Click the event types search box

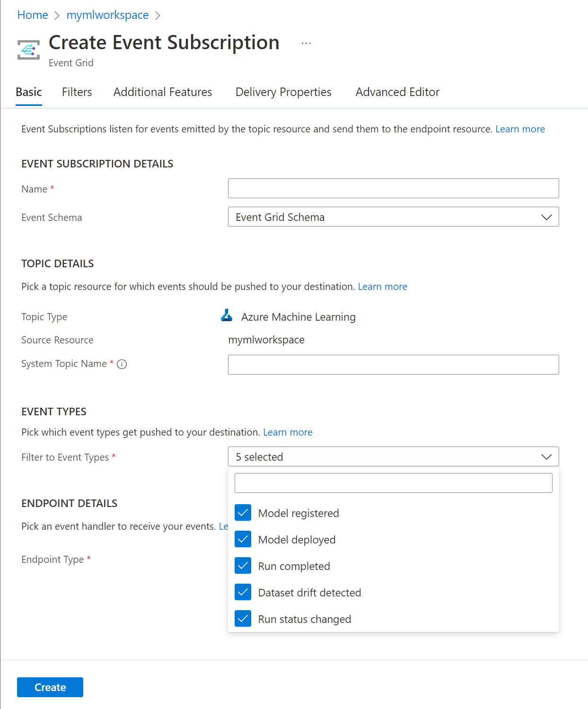click(x=393, y=483)
